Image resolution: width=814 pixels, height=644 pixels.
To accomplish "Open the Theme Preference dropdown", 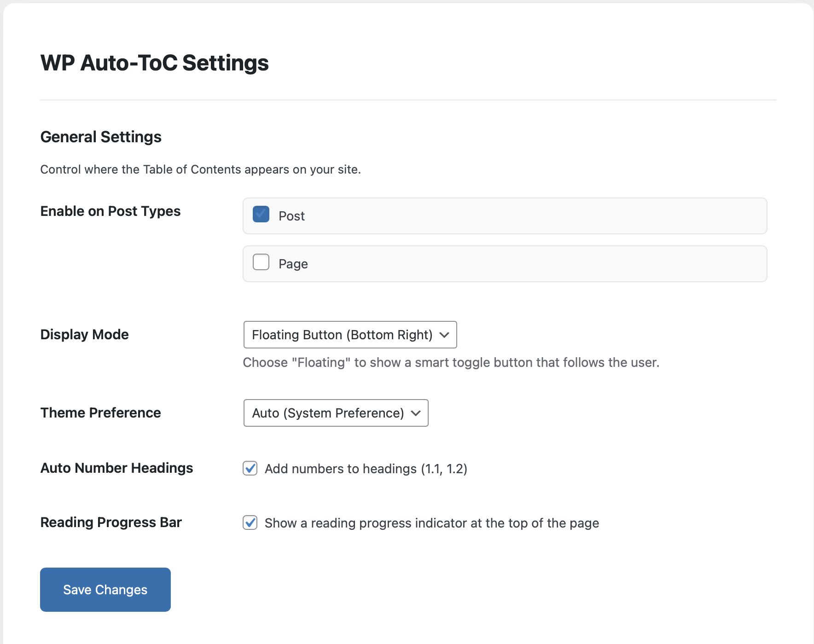I will pos(335,413).
